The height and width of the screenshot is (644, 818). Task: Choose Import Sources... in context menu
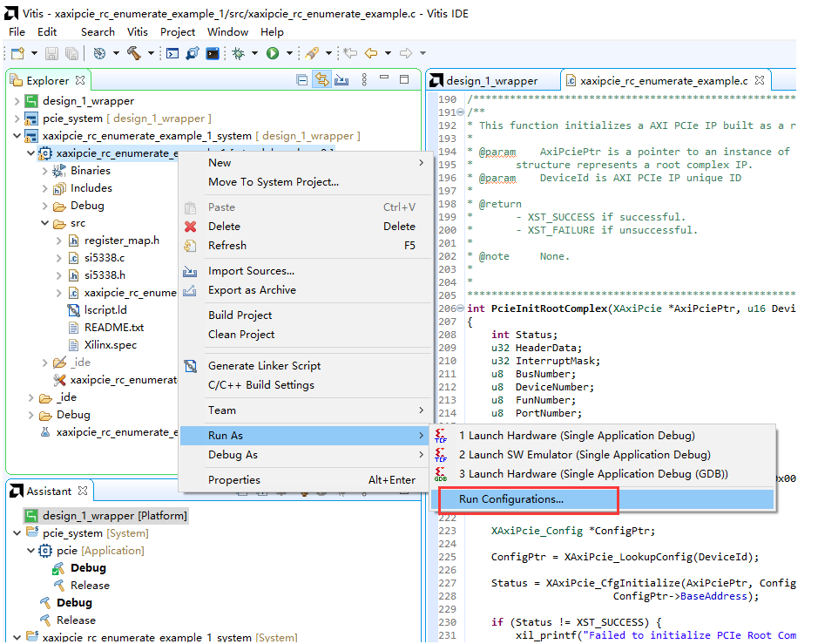click(307, 271)
